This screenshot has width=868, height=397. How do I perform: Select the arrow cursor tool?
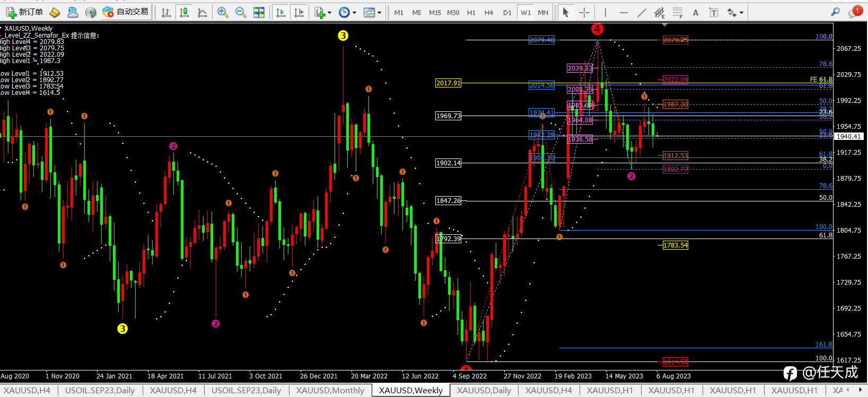(x=566, y=12)
